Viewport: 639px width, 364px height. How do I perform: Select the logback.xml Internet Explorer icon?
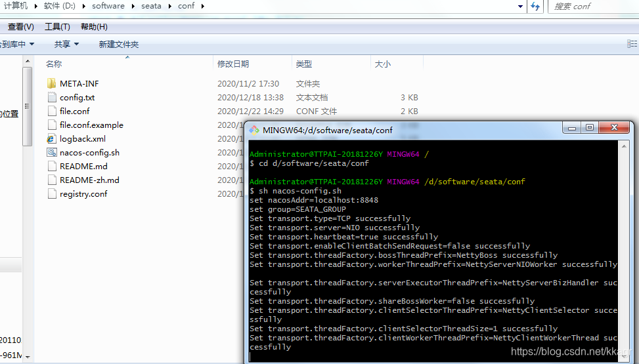(x=51, y=139)
